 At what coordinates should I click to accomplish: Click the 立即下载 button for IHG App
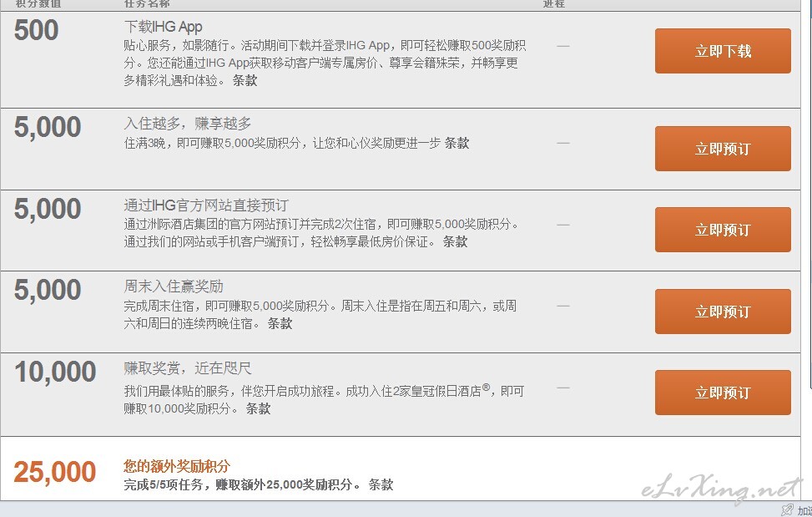723,51
